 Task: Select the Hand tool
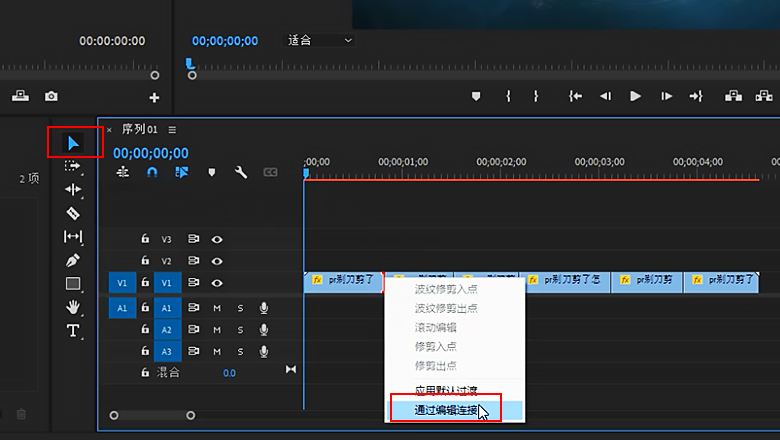click(x=73, y=307)
